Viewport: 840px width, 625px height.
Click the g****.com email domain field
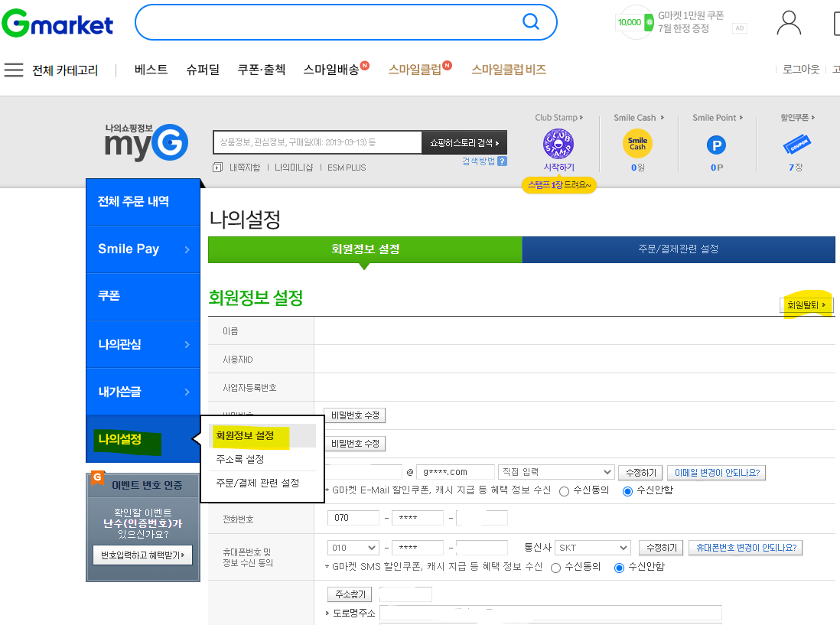tap(455, 472)
